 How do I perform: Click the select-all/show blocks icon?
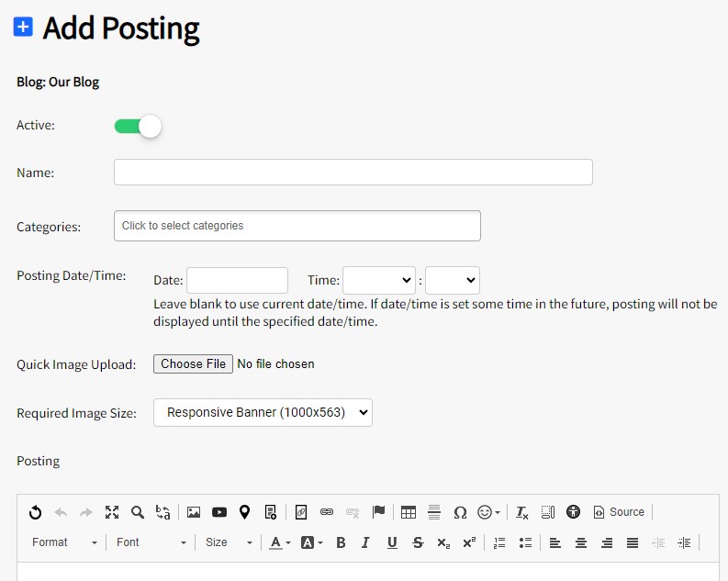pyautogui.click(x=548, y=512)
